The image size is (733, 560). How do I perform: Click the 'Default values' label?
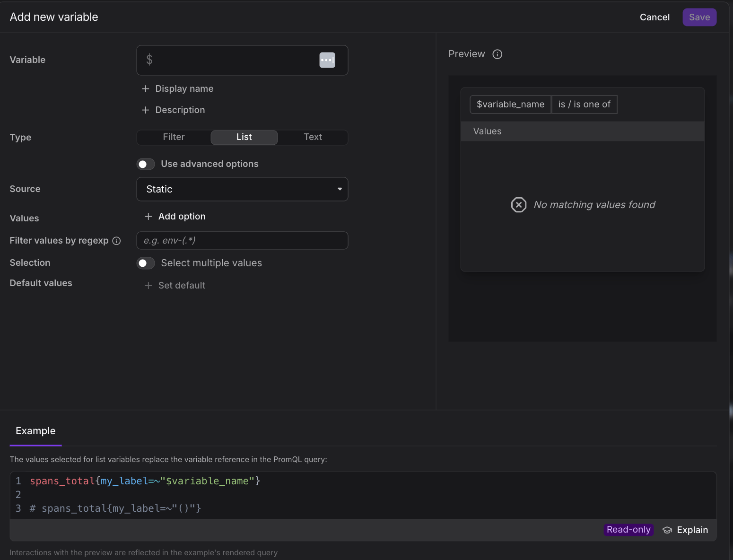(41, 283)
